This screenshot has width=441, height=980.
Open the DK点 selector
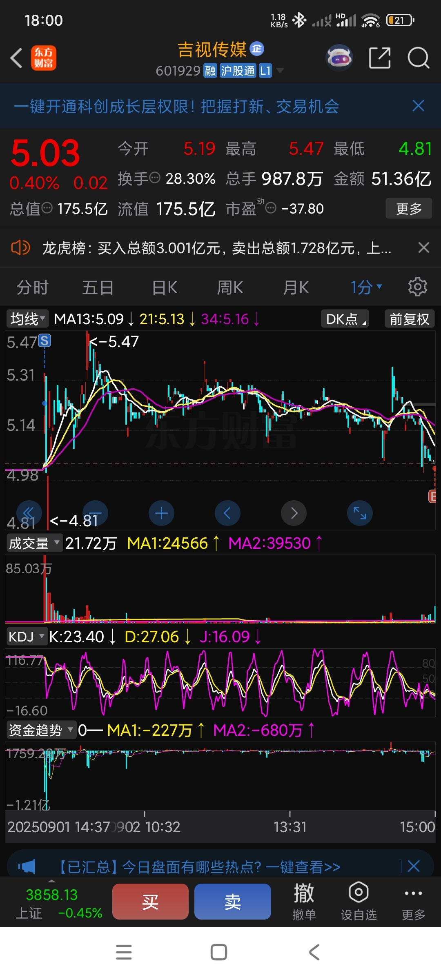coord(345,319)
